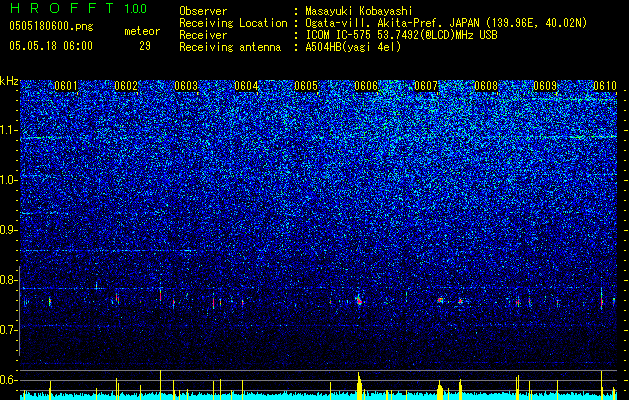The width and height of the screenshot is (629, 400).
Task: Click the 0601 time marker
Action: coord(66,86)
